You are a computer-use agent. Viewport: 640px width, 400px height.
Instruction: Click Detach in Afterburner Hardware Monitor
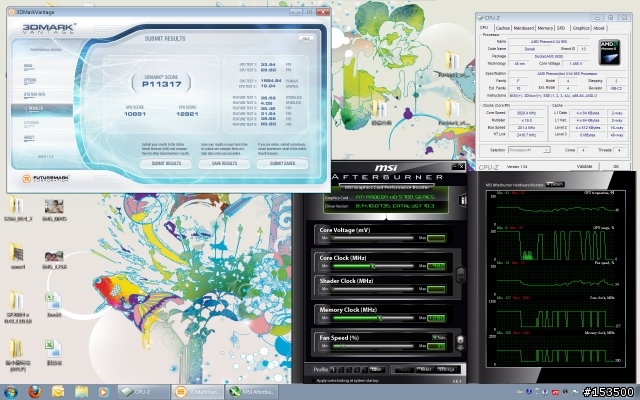555,184
